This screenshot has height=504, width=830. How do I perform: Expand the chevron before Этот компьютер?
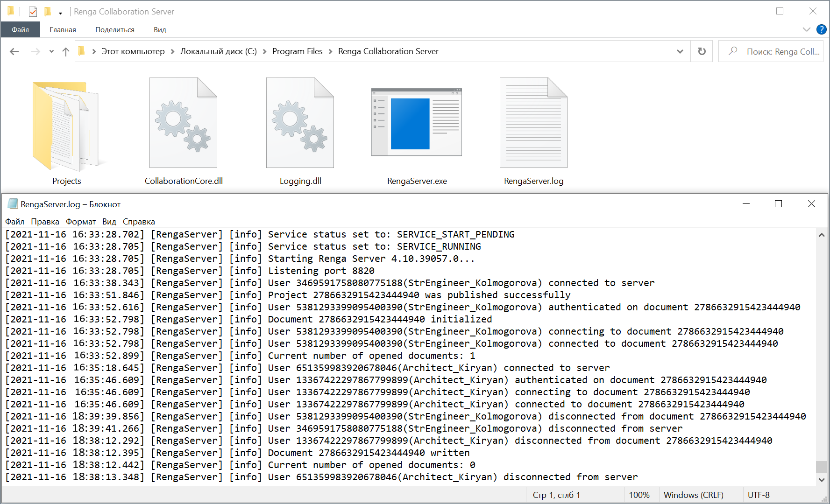click(94, 51)
